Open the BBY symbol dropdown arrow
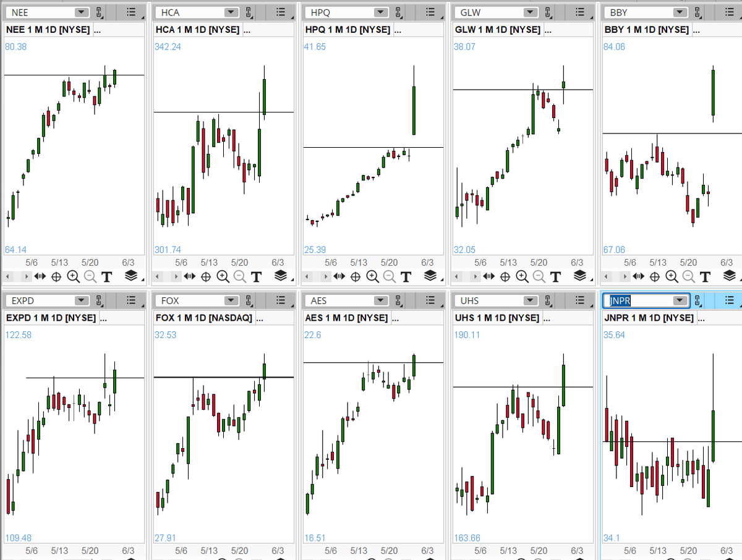742x560 pixels. pyautogui.click(x=680, y=12)
